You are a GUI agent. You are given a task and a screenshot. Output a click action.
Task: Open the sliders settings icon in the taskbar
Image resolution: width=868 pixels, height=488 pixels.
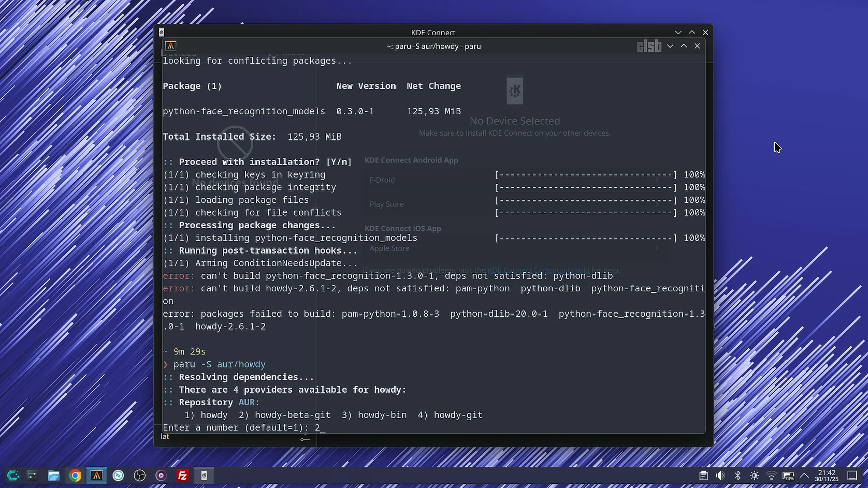pos(32,476)
